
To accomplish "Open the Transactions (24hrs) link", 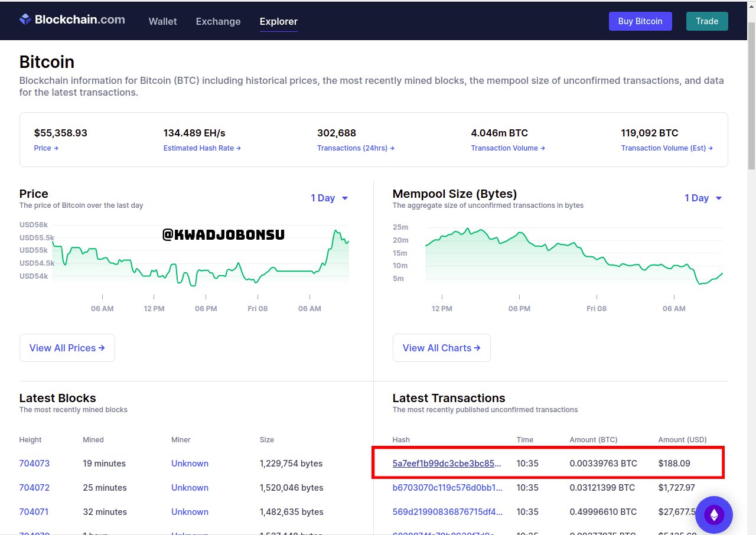I will pyautogui.click(x=356, y=148).
